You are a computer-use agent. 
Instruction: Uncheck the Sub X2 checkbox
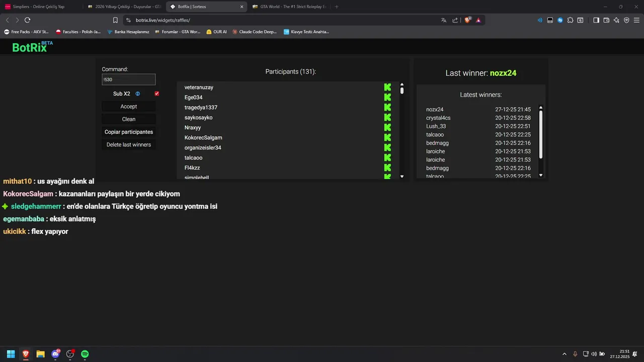(x=157, y=94)
